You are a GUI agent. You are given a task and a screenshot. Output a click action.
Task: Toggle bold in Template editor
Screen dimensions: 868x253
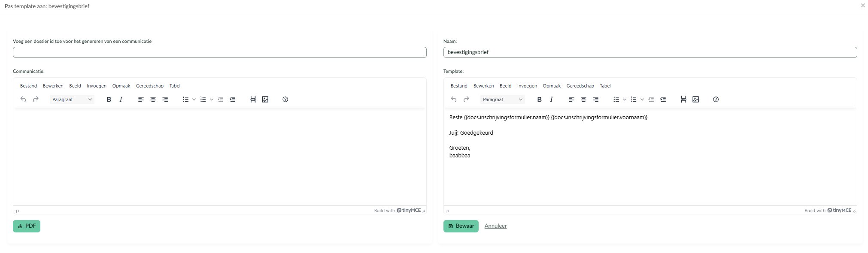click(539, 99)
